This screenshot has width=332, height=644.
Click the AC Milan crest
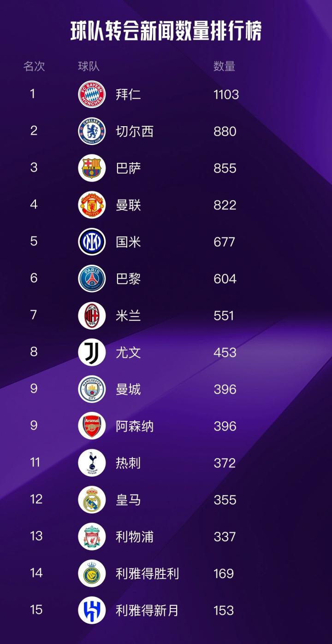pyautogui.click(x=92, y=316)
